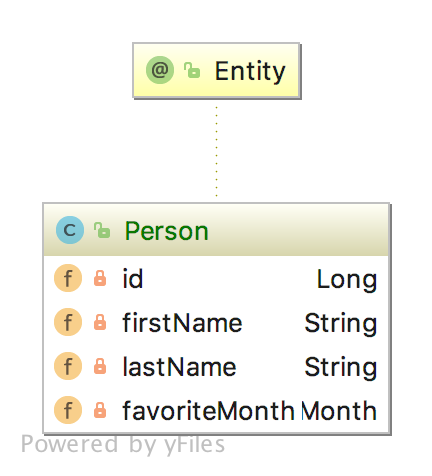Select the id field row
Screen dimensions: 432x476
[x=216, y=278]
